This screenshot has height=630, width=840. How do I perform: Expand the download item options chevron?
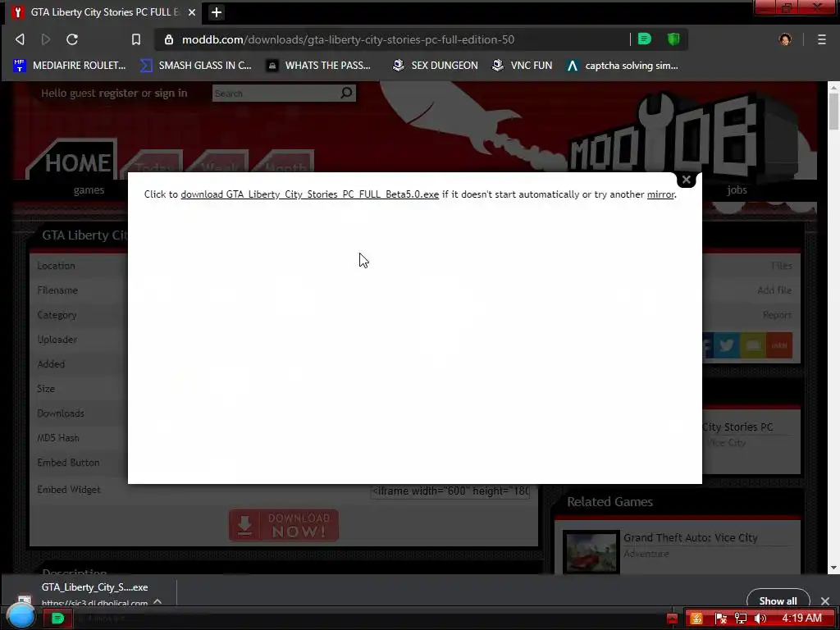tap(157, 601)
